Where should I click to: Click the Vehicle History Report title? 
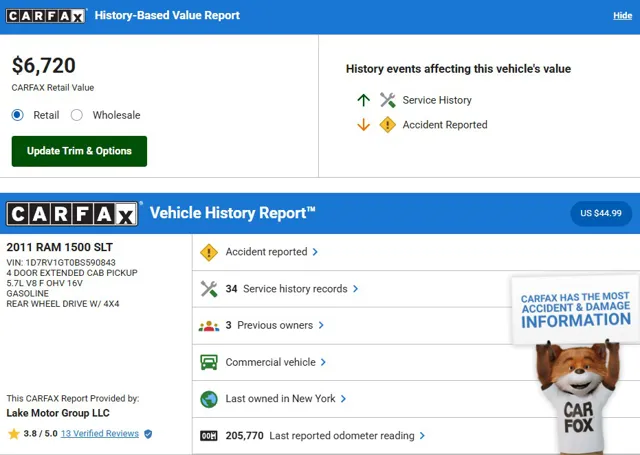coord(232,213)
